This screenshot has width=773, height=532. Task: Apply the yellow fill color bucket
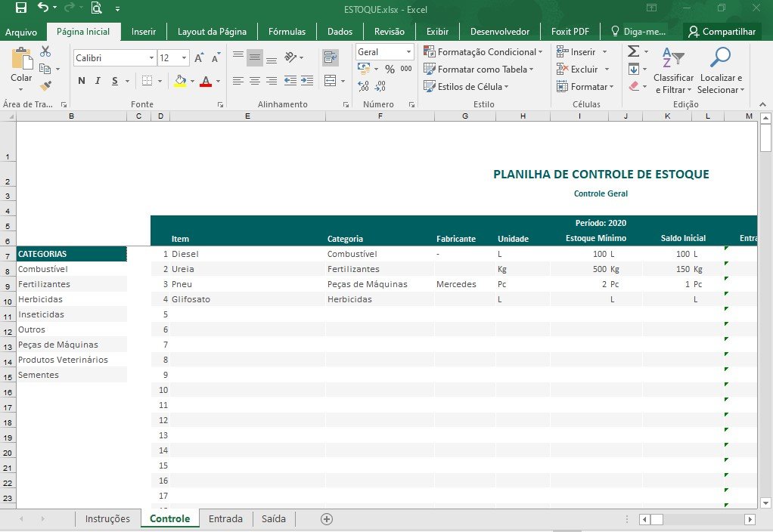point(181,81)
